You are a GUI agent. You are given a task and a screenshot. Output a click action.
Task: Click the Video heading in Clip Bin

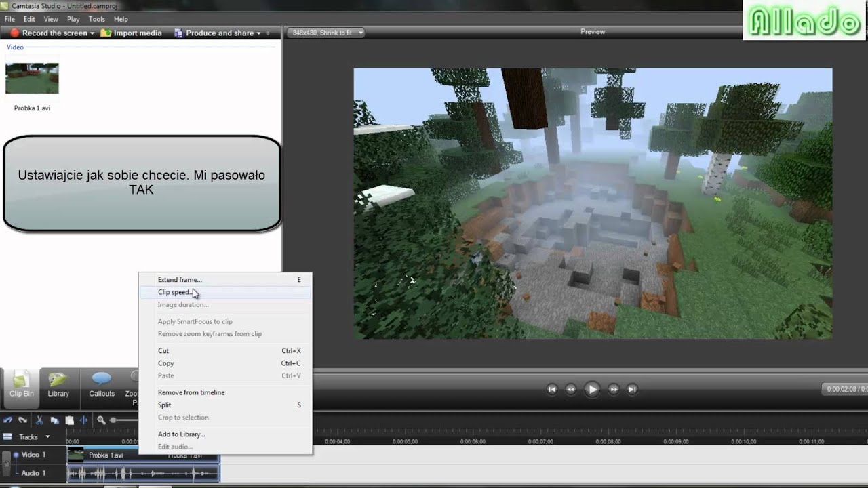[x=15, y=47]
